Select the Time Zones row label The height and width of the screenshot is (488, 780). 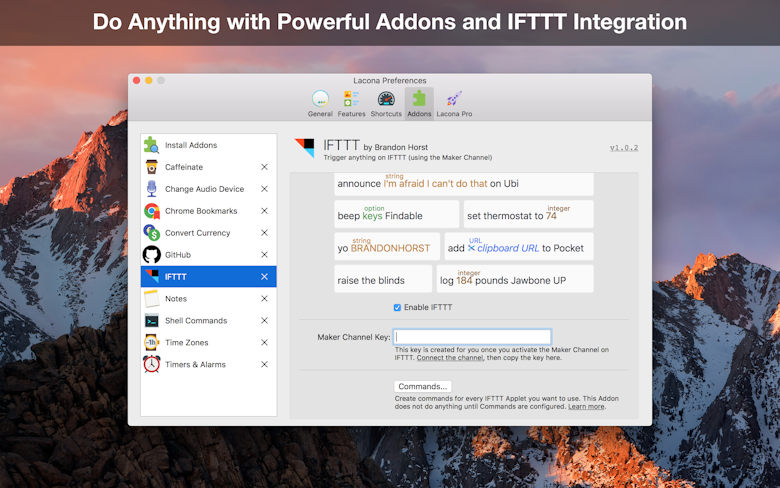(187, 342)
